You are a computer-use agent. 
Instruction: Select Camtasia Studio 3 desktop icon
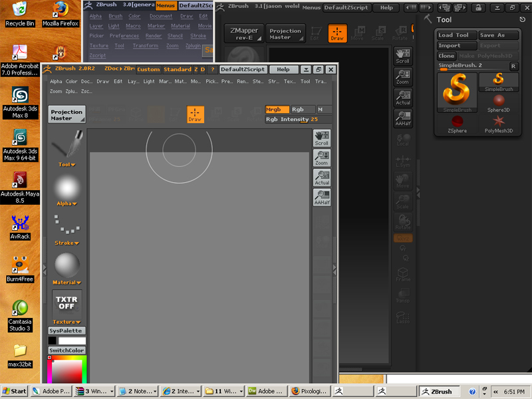click(x=20, y=316)
